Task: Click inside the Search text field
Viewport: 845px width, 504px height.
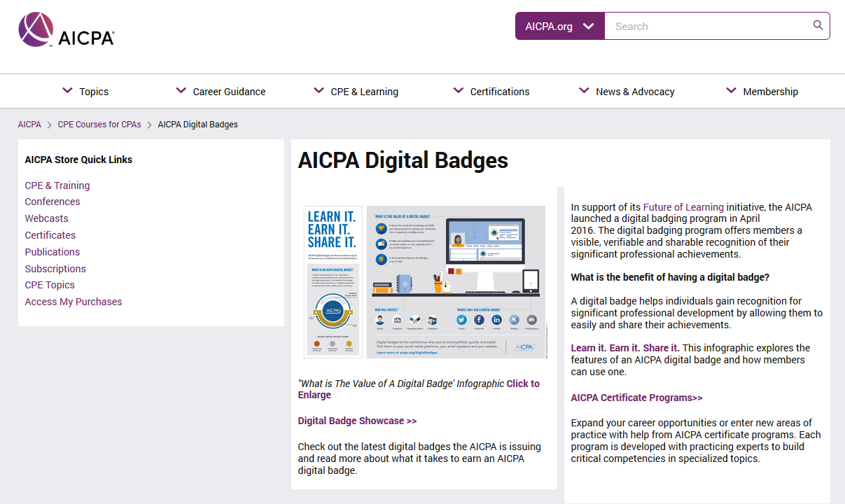Action: (x=708, y=26)
